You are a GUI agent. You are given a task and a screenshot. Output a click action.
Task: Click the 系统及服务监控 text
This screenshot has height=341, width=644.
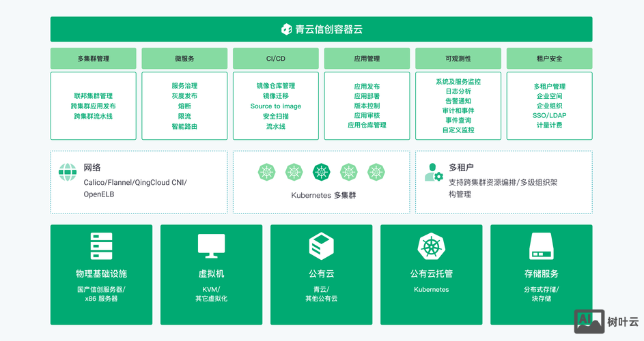point(458,81)
